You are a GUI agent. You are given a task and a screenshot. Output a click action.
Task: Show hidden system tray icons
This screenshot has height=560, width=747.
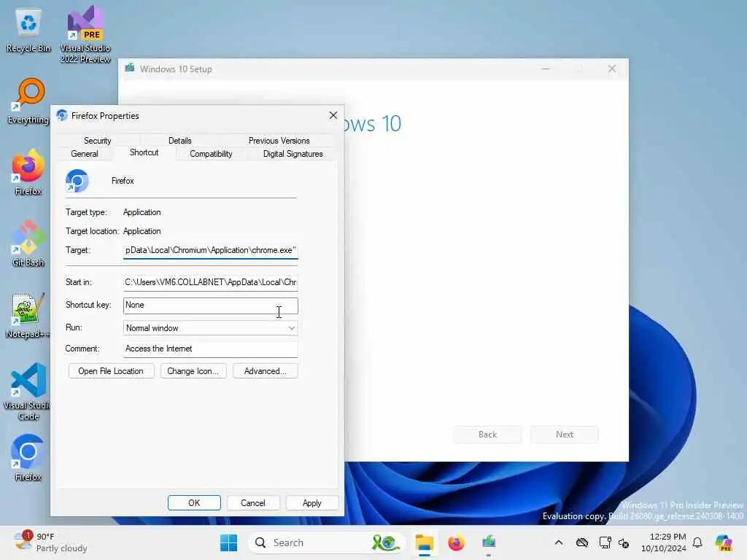(559, 542)
